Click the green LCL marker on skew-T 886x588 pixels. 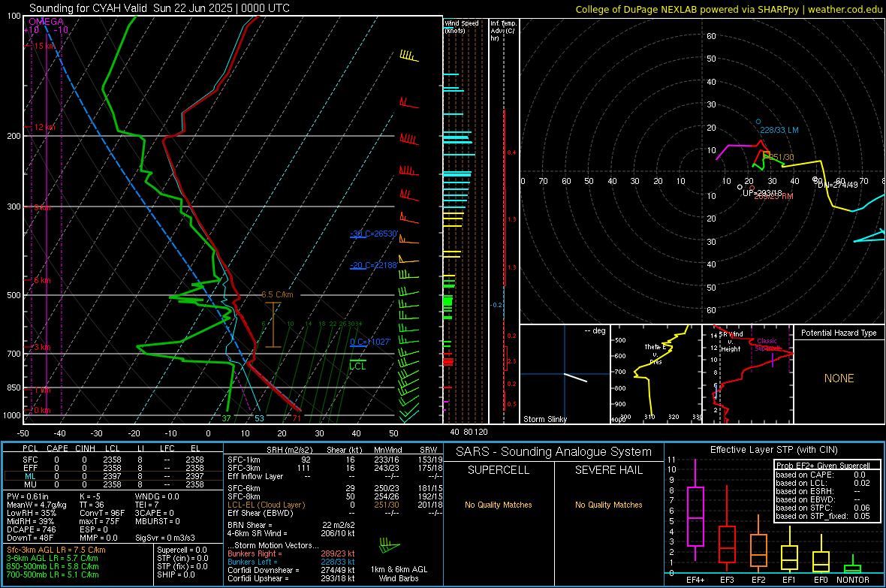[x=357, y=365]
